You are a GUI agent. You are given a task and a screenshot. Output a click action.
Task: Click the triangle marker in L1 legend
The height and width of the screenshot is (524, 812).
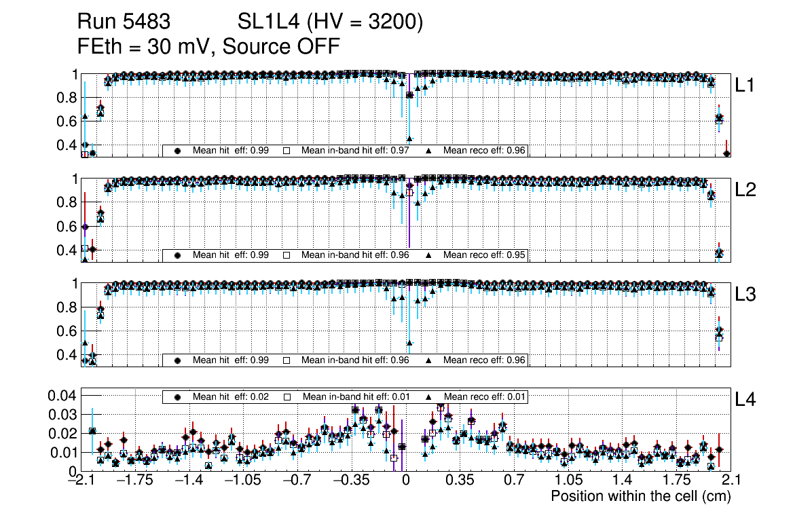[x=429, y=151]
